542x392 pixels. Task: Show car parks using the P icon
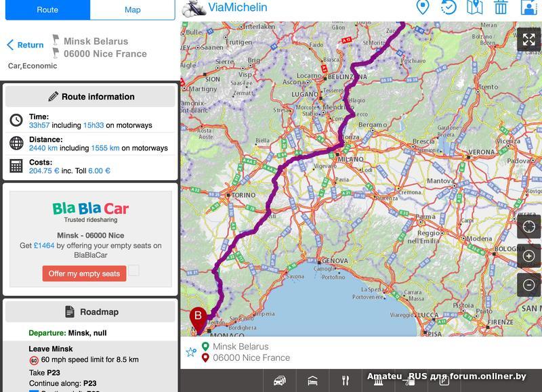click(x=444, y=381)
